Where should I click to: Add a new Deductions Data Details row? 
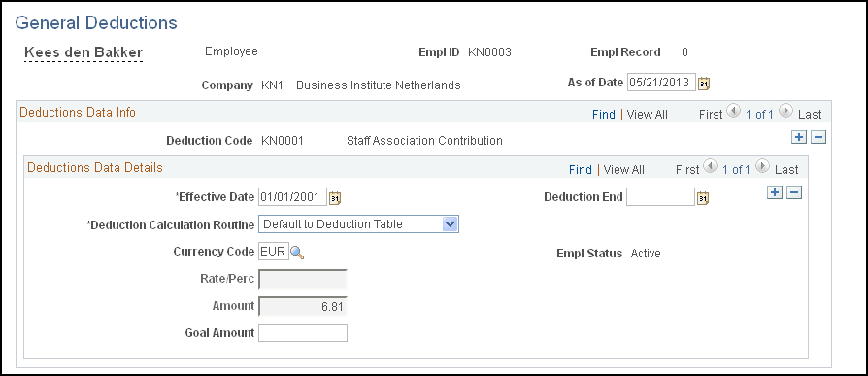coord(775,192)
